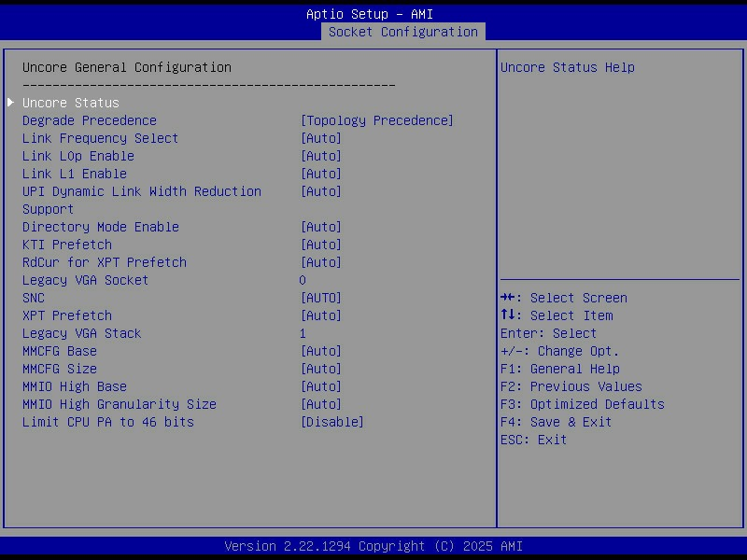The image size is (747, 560).
Task: Open the MMCFG Size option
Action: (320, 369)
